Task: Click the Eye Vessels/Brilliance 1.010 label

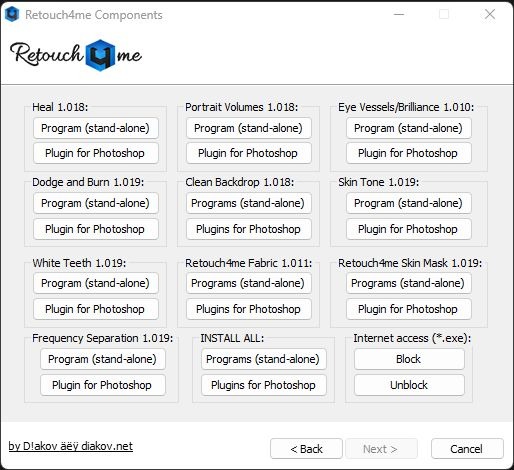Action: tap(406, 107)
